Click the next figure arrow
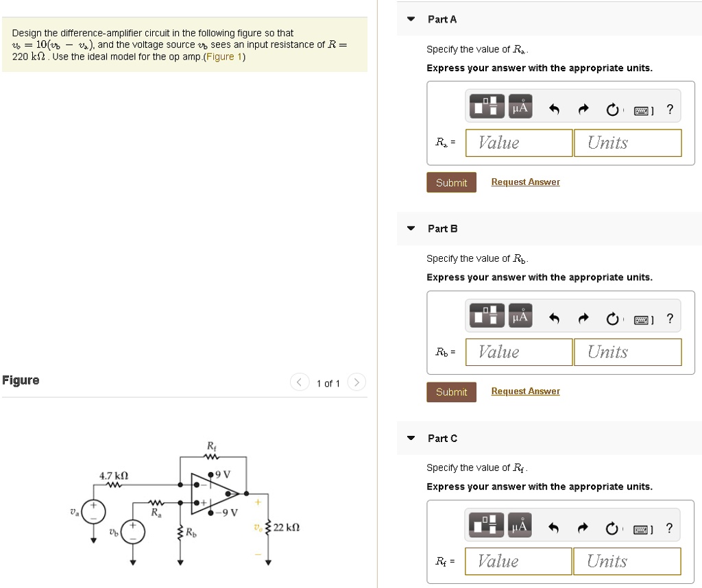The image size is (702, 588). (356, 382)
